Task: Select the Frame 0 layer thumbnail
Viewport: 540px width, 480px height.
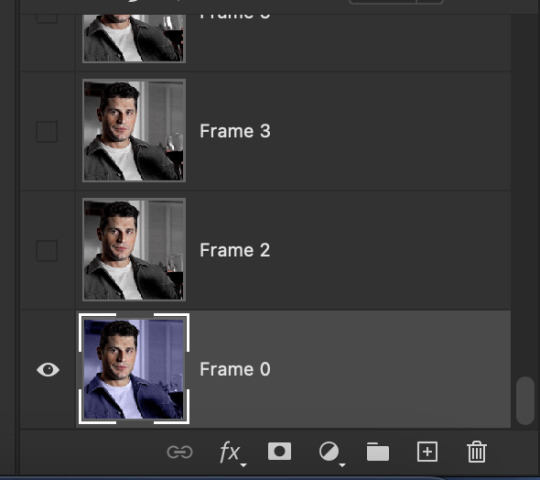Action: click(x=134, y=369)
